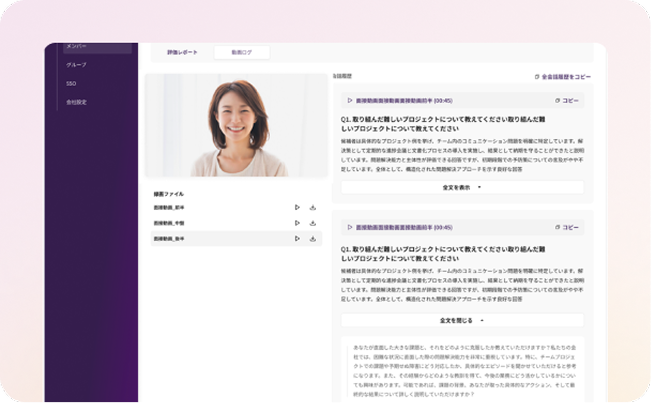Go to SSO in the sidebar
The height and width of the screenshot is (403, 651).
[x=72, y=83]
